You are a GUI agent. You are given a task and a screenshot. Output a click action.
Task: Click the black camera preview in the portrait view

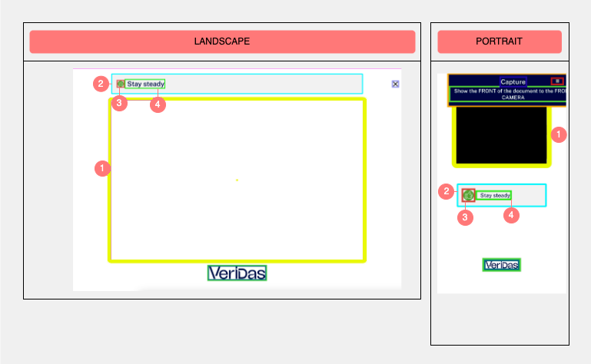[x=502, y=135]
